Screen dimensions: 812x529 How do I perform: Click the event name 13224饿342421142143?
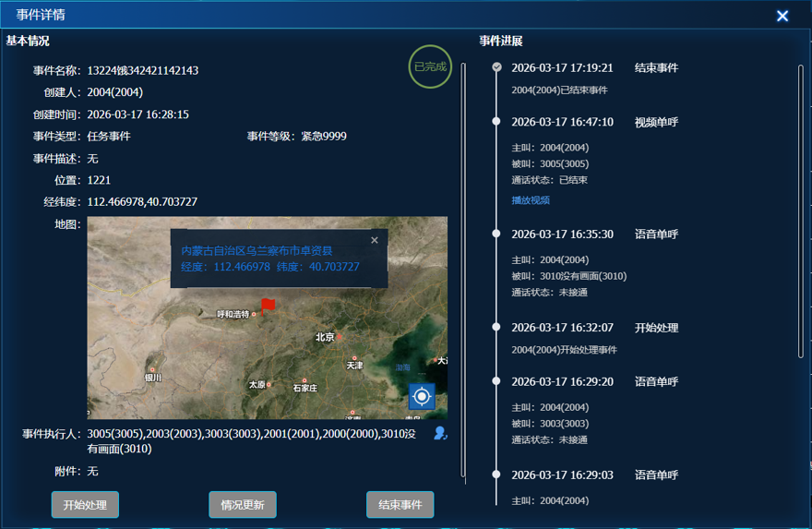click(x=143, y=70)
